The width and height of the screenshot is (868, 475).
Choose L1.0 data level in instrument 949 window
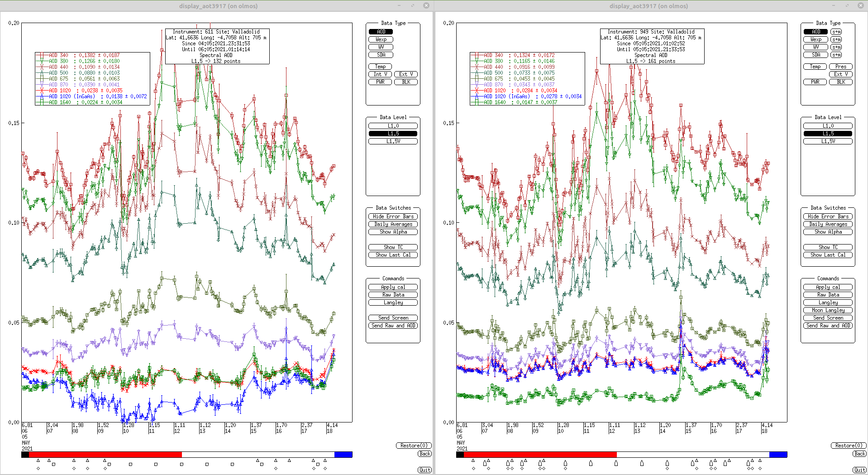click(x=828, y=126)
